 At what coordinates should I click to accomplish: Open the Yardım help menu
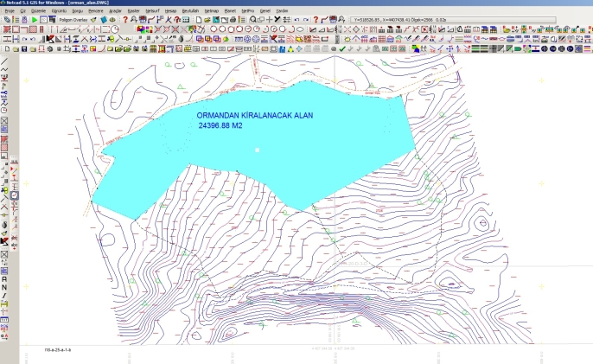281,10
